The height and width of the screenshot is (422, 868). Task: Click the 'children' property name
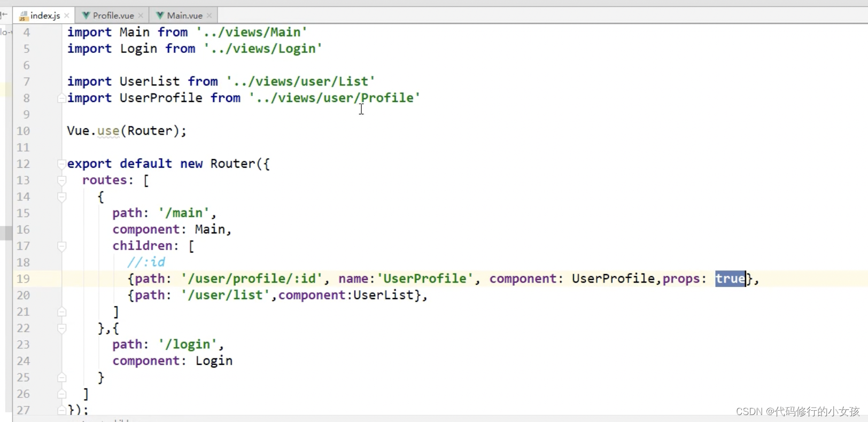coord(142,246)
